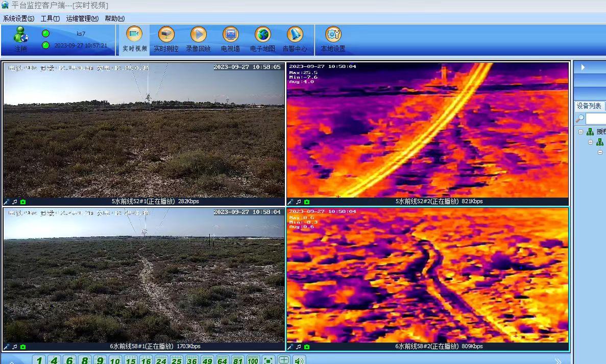Open the 系统设置 menu

pyautogui.click(x=18, y=18)
